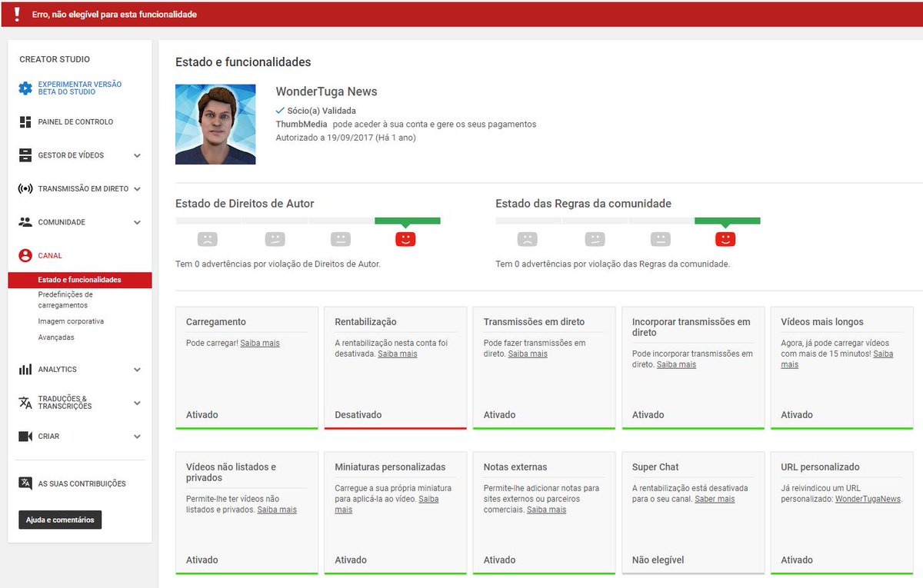Open the Painel de Controlo menu item
This screenshot has height=588, width=923.
point(75,122)
